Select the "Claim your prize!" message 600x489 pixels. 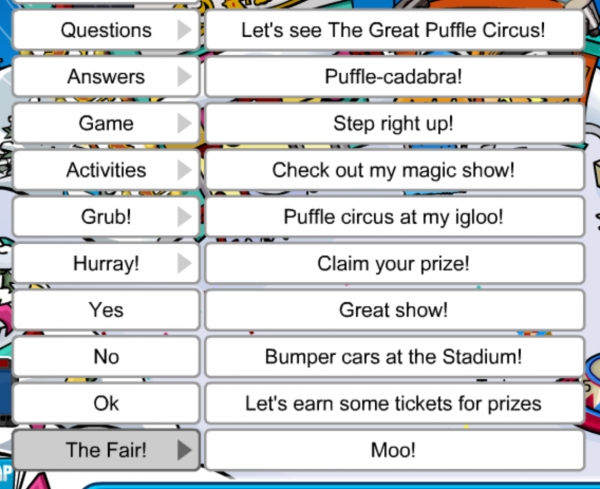pos(393,264)
